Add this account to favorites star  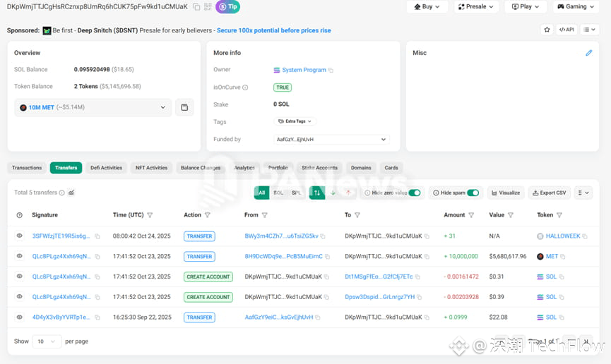click(x=547, y=30)
